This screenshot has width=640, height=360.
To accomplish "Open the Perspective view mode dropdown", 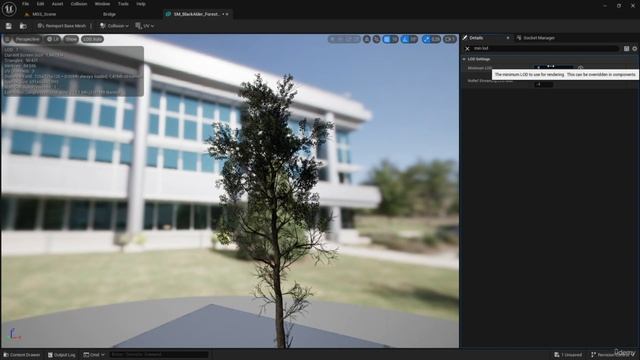I will [x=28, y=39].
